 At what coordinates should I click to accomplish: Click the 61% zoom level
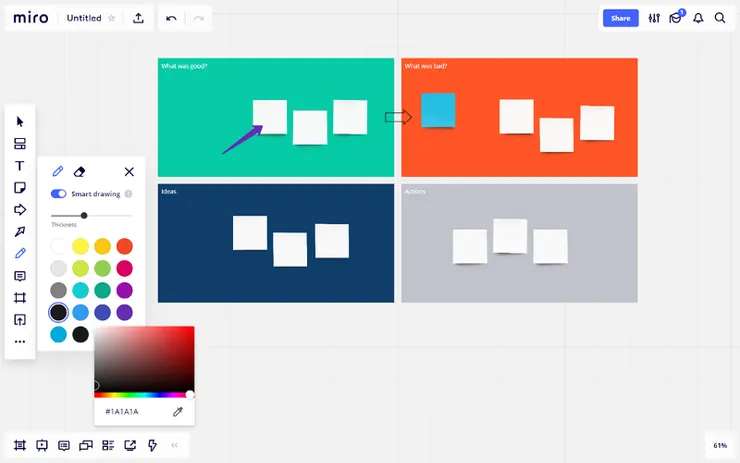point(720,445)
